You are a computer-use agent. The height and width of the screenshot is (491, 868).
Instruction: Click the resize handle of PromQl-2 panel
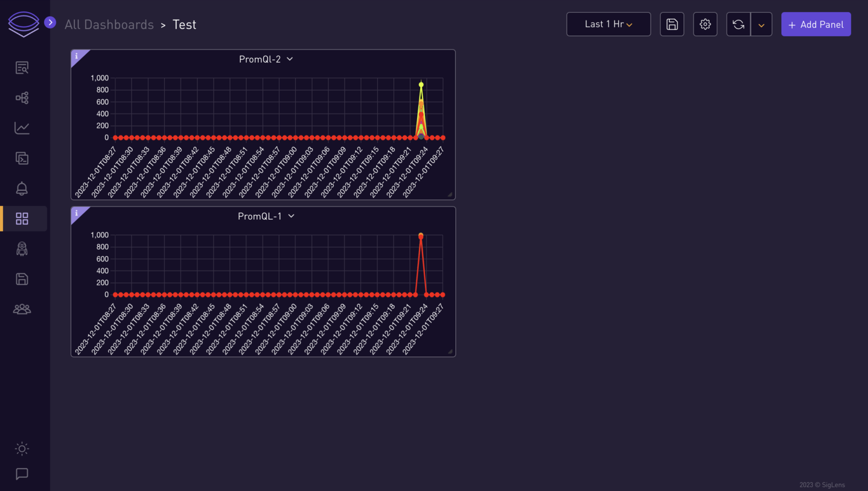[450, 194]
